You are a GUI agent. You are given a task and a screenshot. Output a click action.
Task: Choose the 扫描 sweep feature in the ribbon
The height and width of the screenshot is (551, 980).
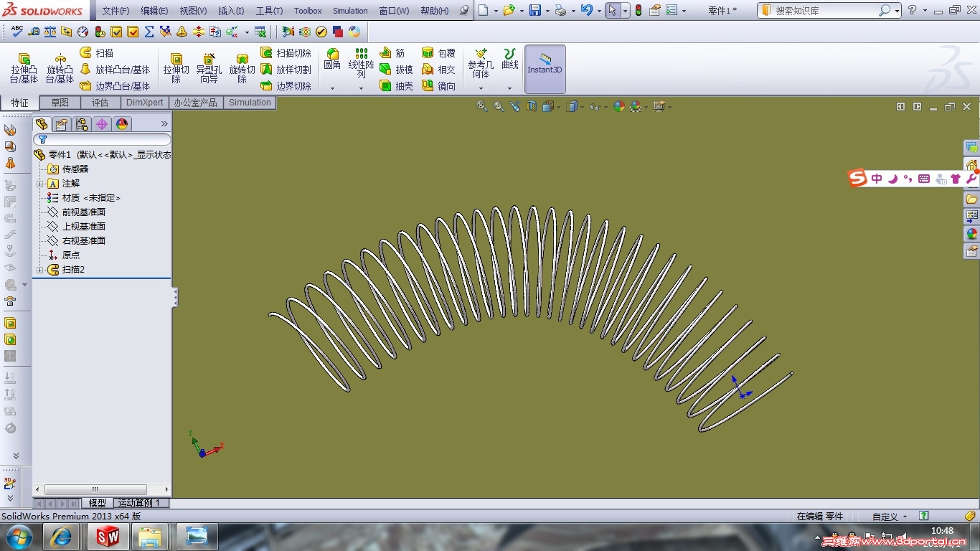[97, 53]
